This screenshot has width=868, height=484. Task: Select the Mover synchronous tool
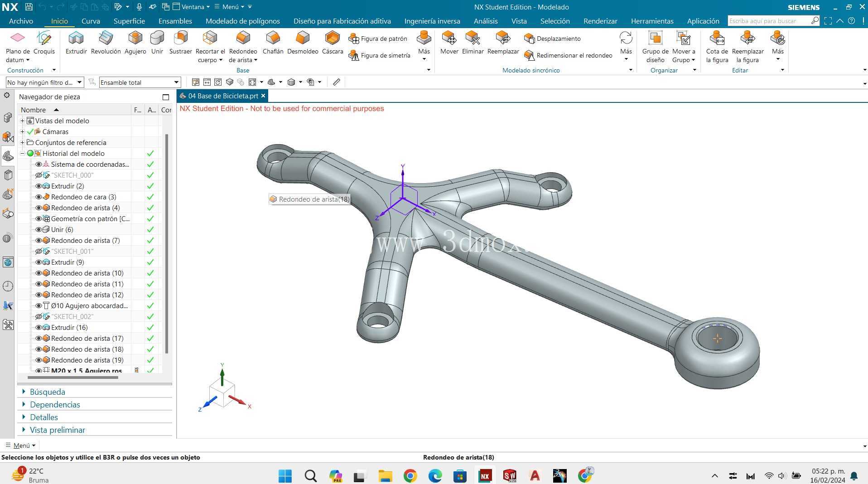(449, 43)
